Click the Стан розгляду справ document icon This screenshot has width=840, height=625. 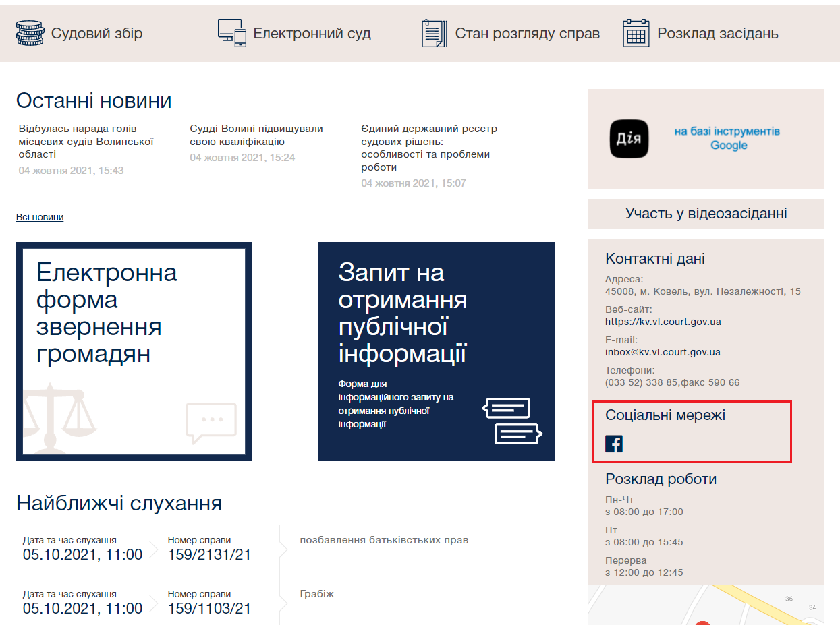[435, 33]
